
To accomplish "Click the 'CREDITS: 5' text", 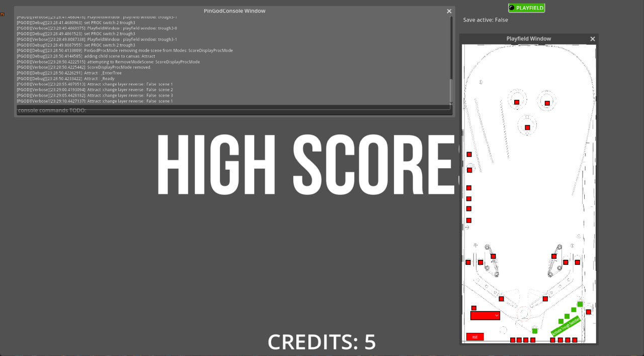I will coord(322,342).
